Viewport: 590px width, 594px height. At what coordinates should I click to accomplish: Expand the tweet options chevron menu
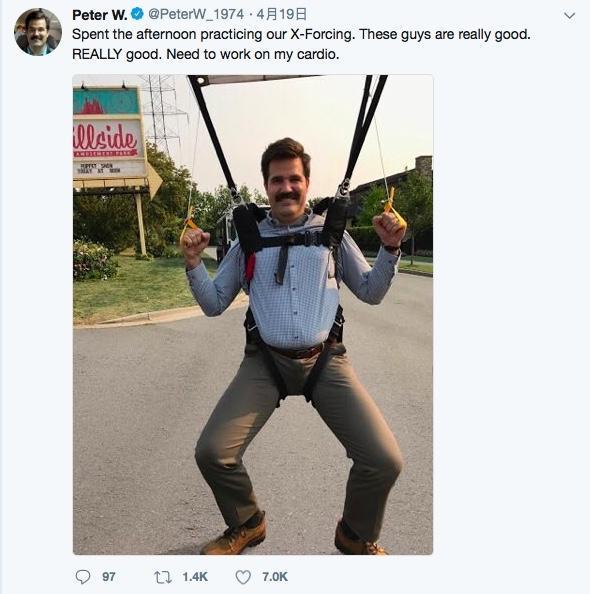tap(569, 16)
